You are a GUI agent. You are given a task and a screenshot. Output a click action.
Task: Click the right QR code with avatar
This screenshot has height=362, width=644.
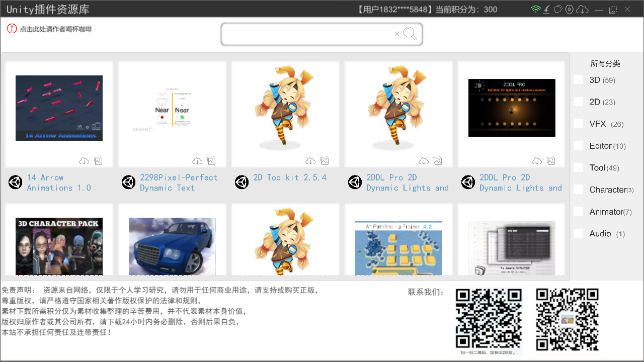coord(567,319)
